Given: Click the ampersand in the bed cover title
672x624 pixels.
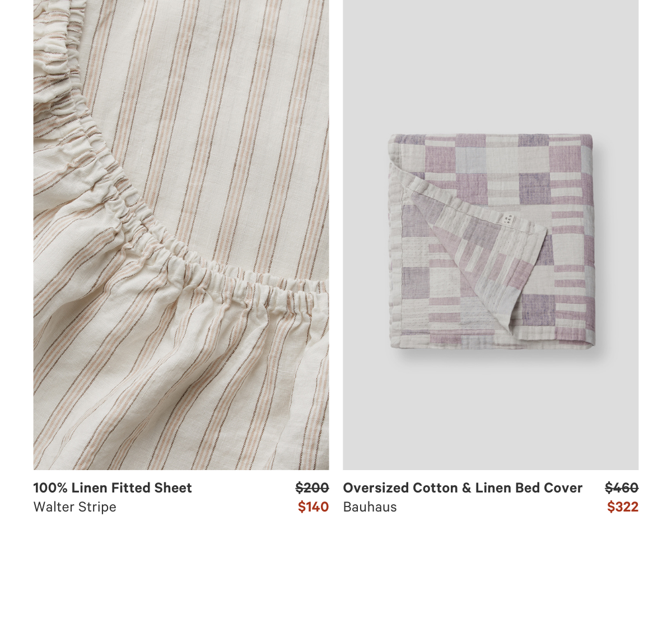Looking at the screenshot, I should click(x=466, y=488).
